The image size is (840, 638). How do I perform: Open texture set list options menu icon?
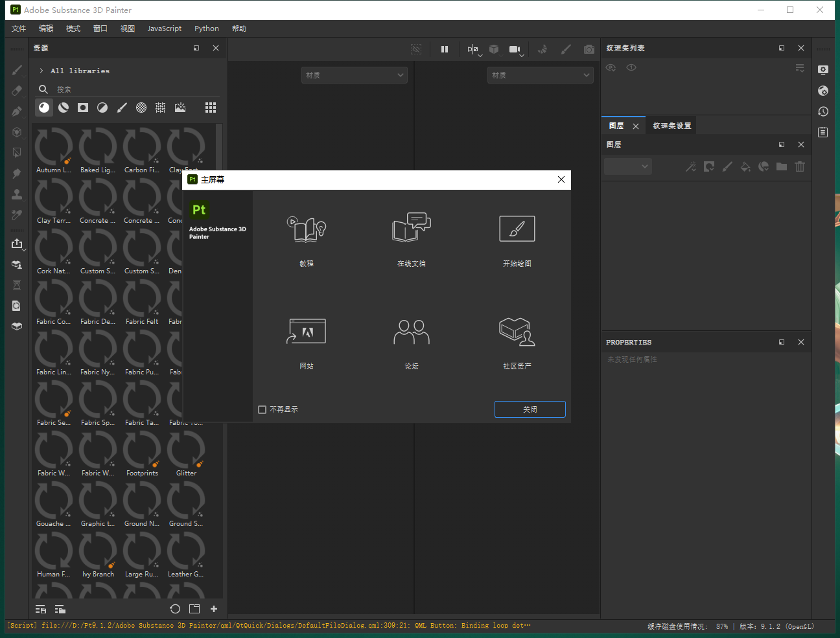pos(800,67)
